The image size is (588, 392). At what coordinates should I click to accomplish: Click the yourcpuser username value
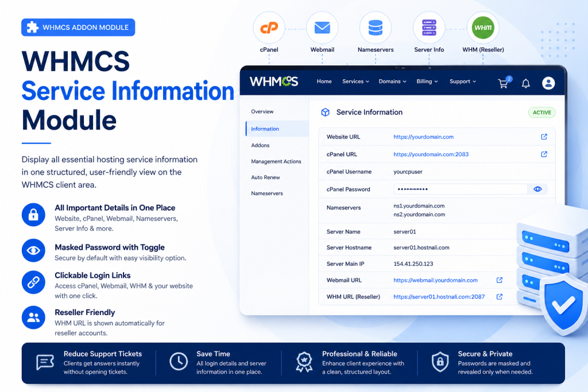[x=408, y=172]
